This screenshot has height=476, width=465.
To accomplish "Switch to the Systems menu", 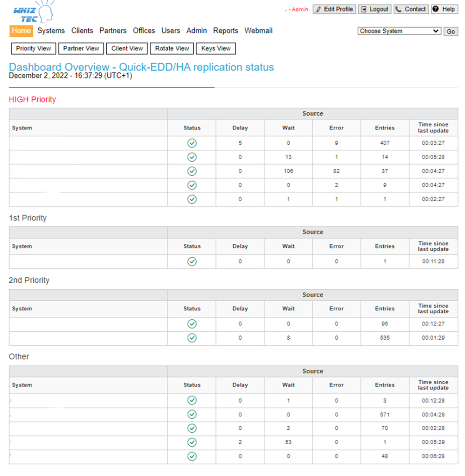I will pyautogui.click(x=51, y=31).
